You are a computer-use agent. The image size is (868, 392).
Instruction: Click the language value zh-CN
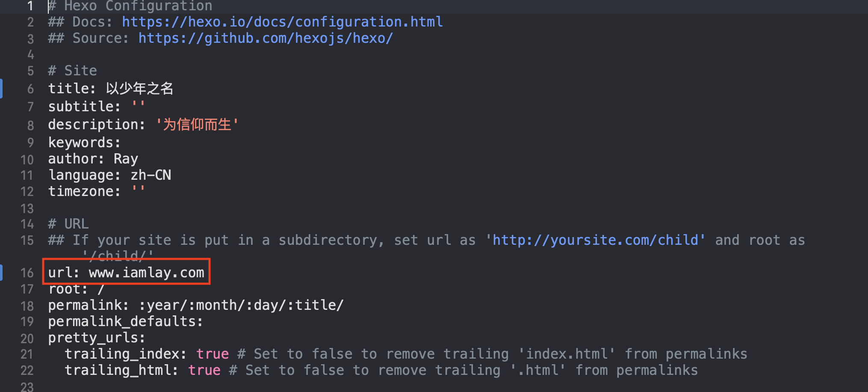[151, 175]
